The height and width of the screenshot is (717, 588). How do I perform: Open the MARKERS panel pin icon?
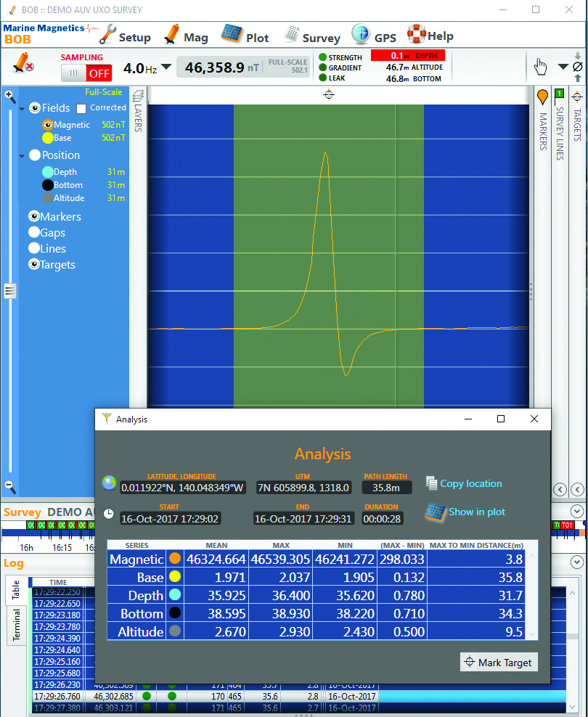tap(542, 97)
